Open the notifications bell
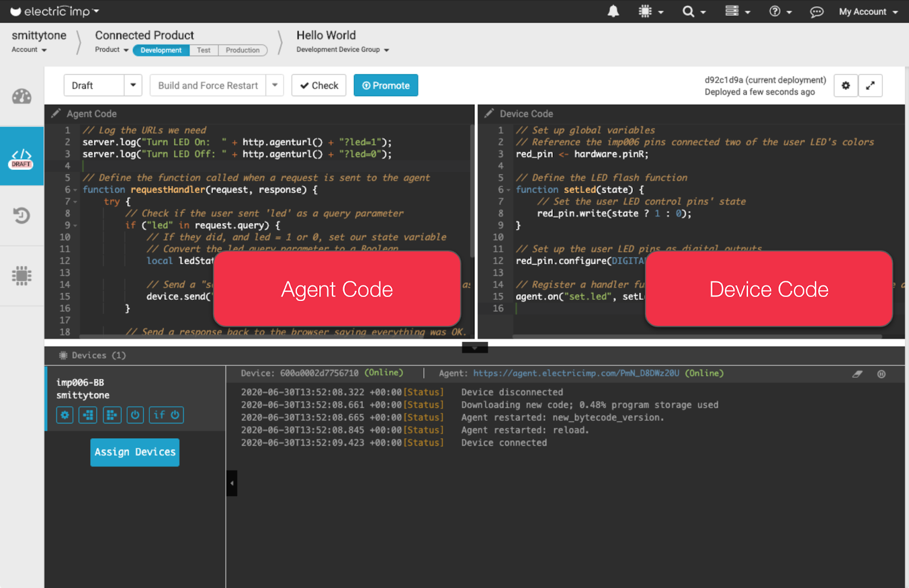 coord(613,11)
